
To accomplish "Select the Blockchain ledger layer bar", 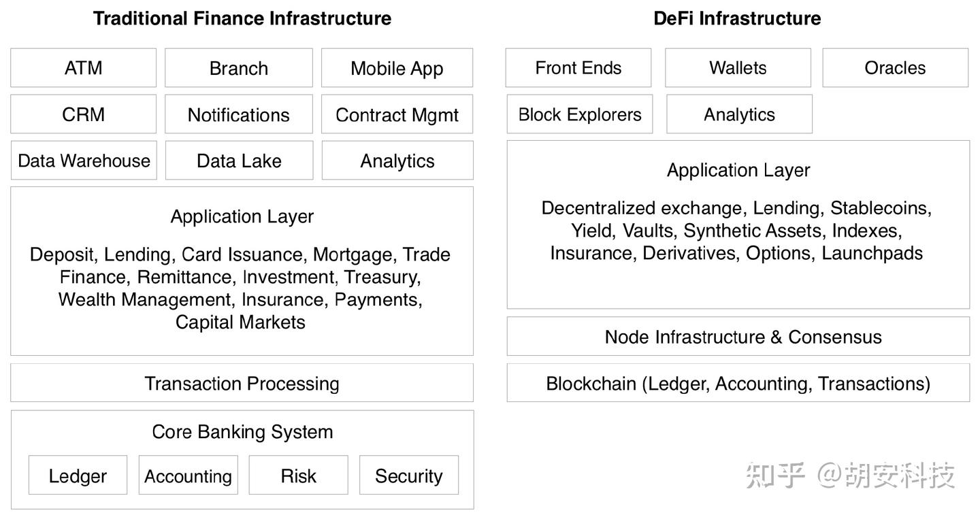I will [x=738, y=383].
